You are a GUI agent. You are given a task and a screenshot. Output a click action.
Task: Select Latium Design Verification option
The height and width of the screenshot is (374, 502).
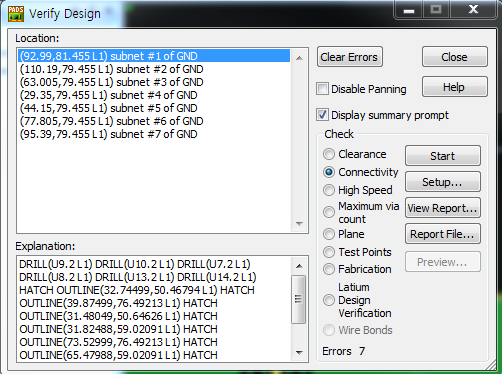[329, 300]
